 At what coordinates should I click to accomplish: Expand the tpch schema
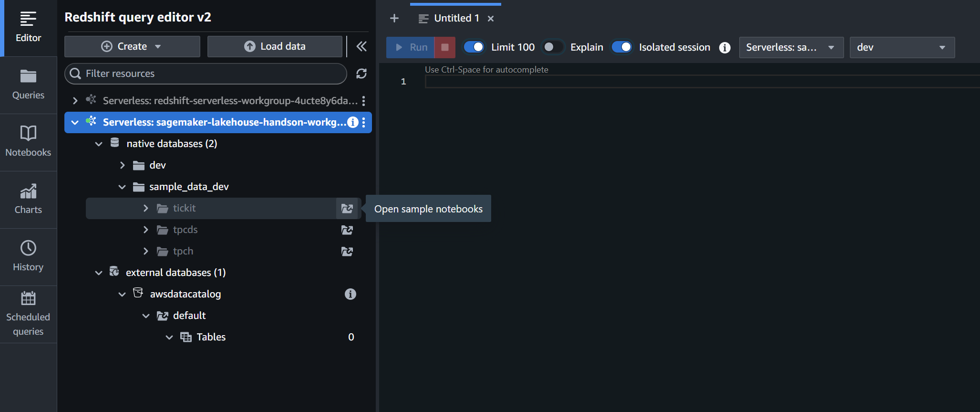(145, 251)
